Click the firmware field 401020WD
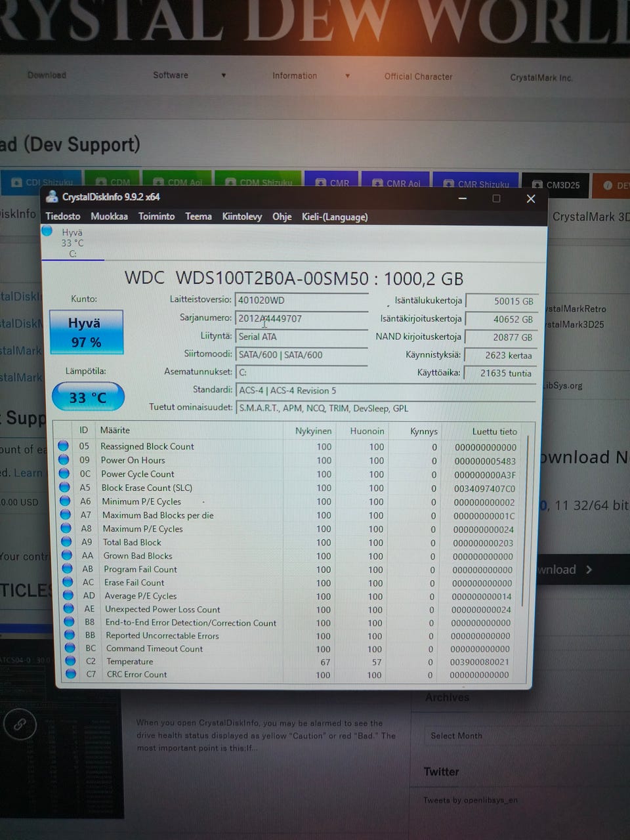Image resolution: width=630 pixels, height=840 pixels. pos(301,301)
